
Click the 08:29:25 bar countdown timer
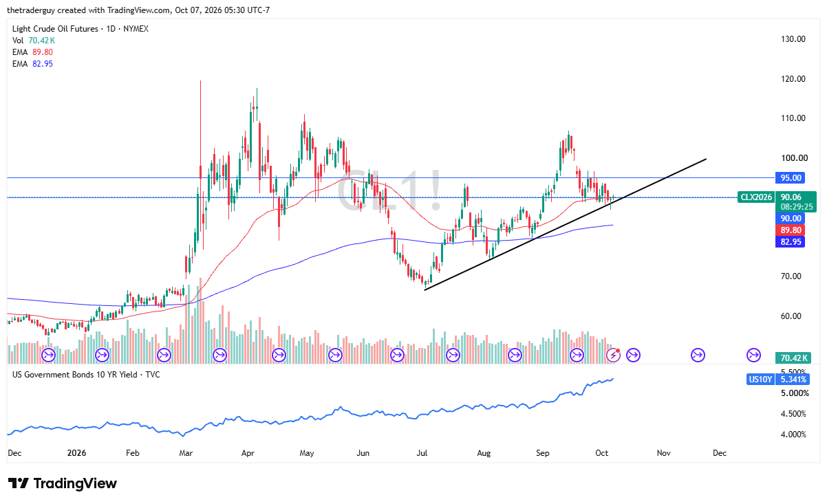click(x=797, y=206)
